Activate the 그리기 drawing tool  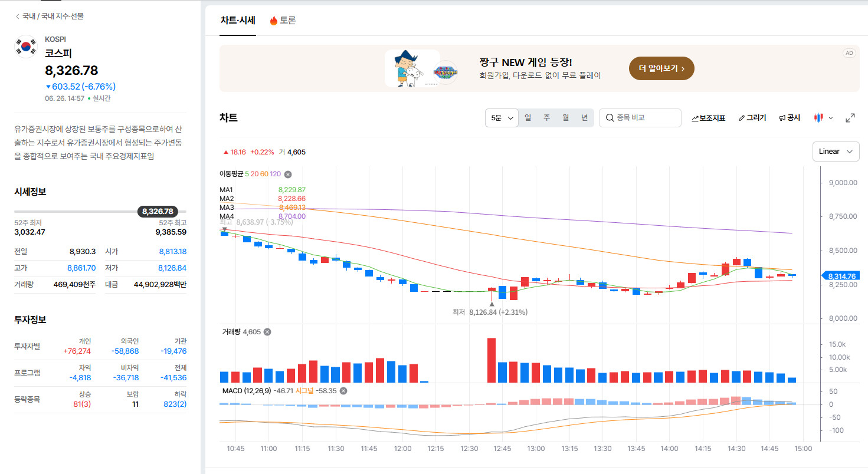[x=752, y=118]
